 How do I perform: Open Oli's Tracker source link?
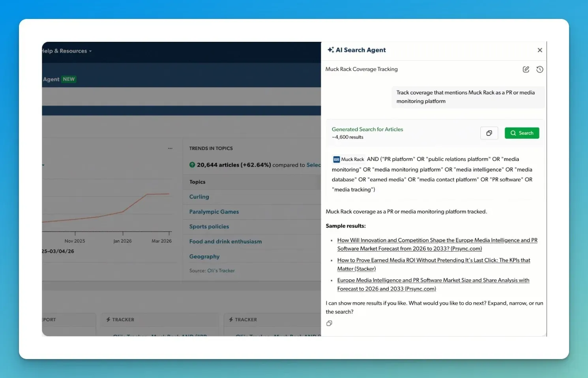click(221, 271)
